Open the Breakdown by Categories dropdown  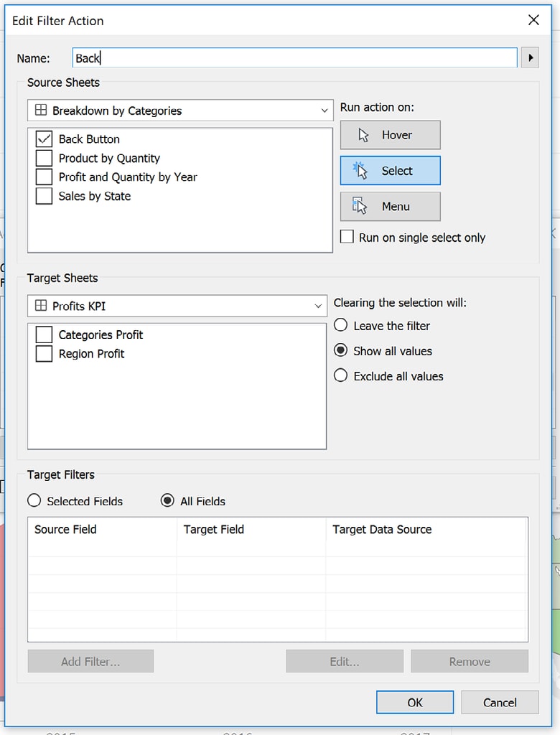tap(180, 111)
